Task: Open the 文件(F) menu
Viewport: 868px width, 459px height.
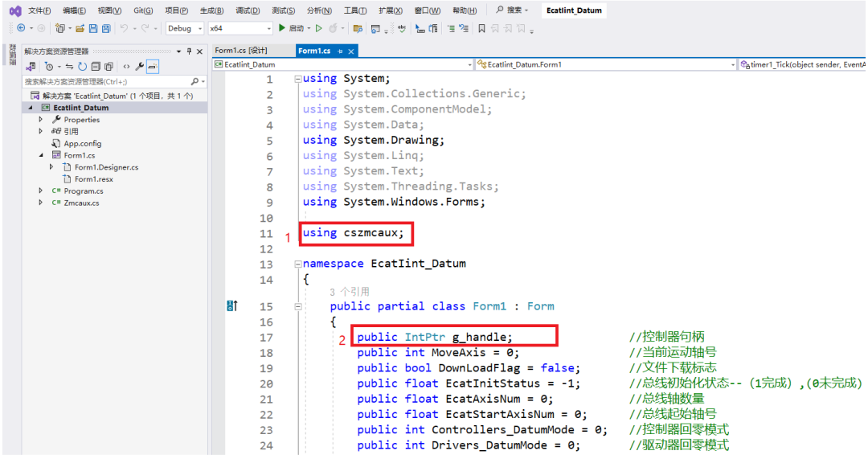Action: point(39,10)
